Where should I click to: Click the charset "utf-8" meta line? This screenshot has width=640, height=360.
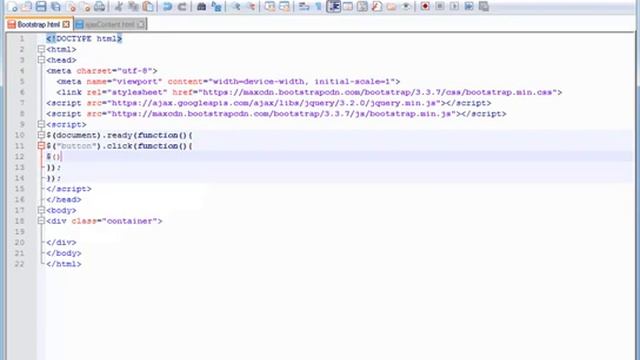tap(102, 71)
